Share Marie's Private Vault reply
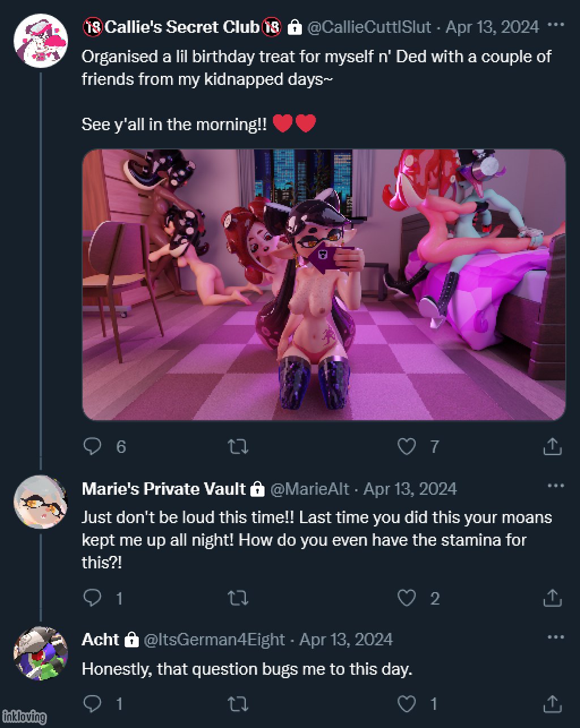The height and width of the screenshot is (728, 580). point(552,598)
